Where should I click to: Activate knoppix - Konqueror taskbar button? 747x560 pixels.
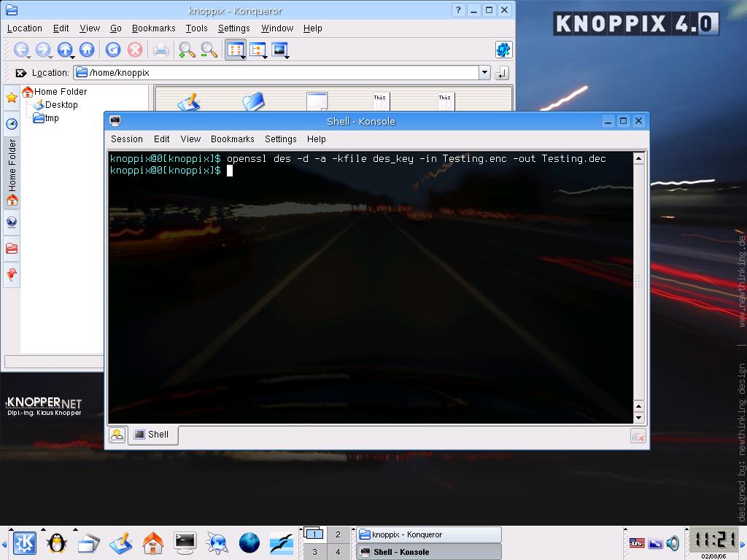(x=429, y=534)
